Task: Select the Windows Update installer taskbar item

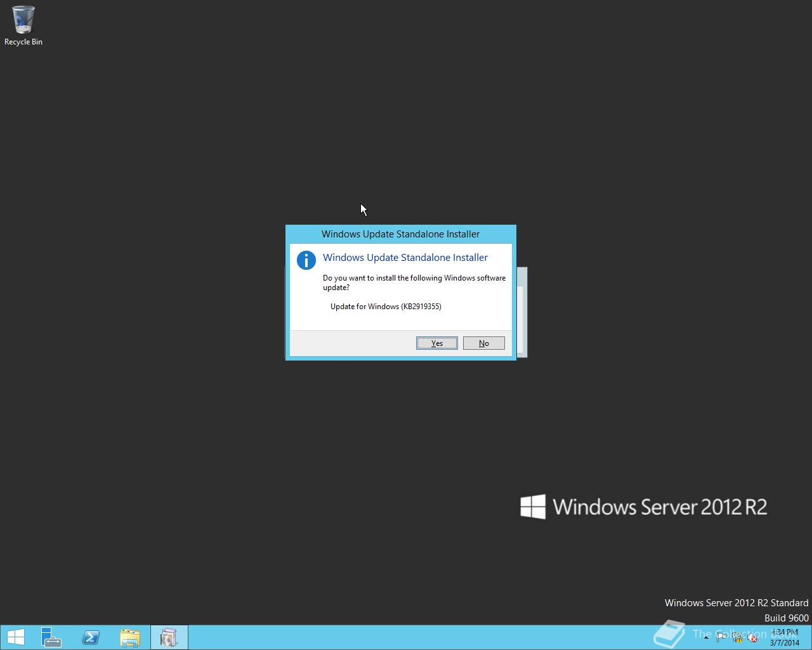Action: point(169,637)
